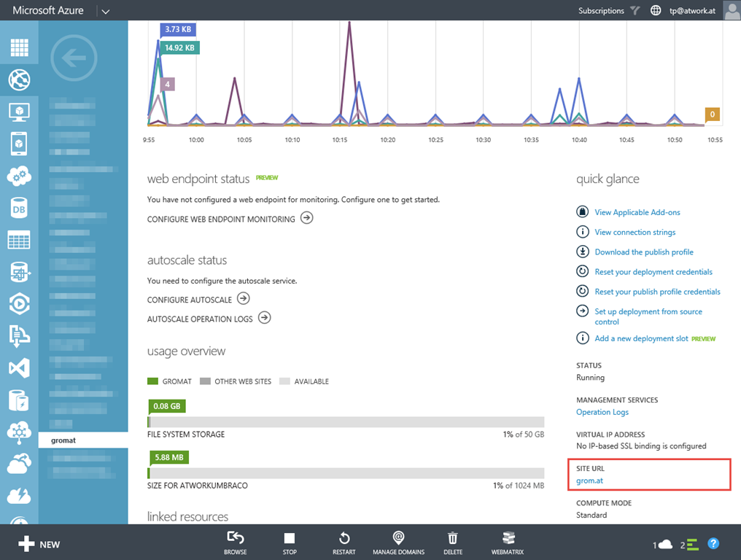
Task: Restart the web site
Action: coord(344,542)
